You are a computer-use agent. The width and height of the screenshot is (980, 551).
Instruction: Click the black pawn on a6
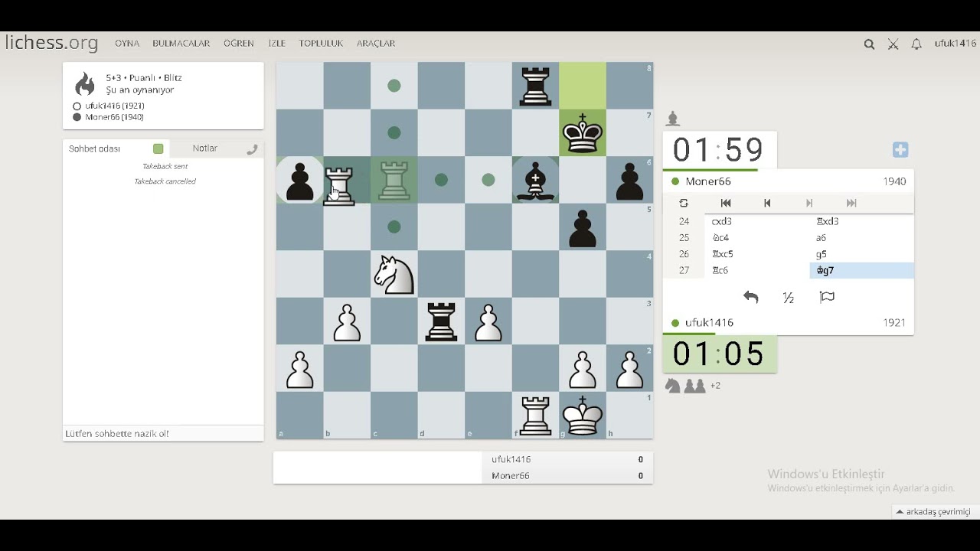(300, 181)
